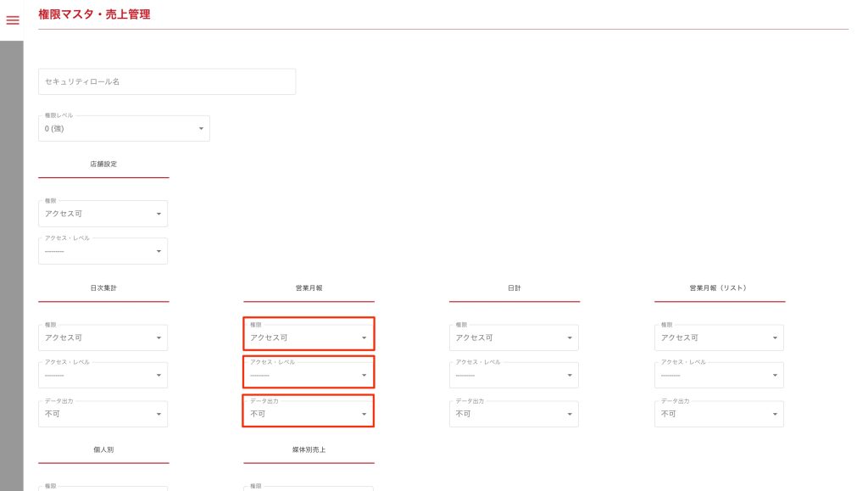Image resolution: width=868 pixels, height=491 pixels.
Task: Click the セキュリティロール名 input field
Action: pos(167,81)
